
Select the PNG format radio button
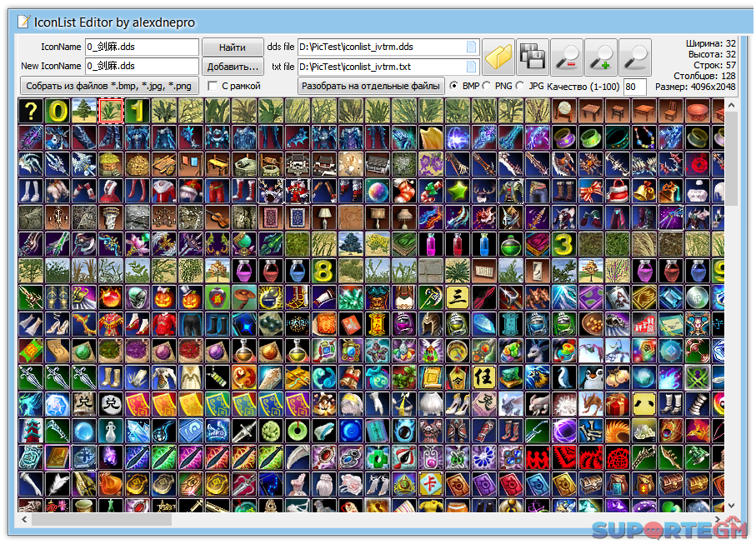coord(487,85)
